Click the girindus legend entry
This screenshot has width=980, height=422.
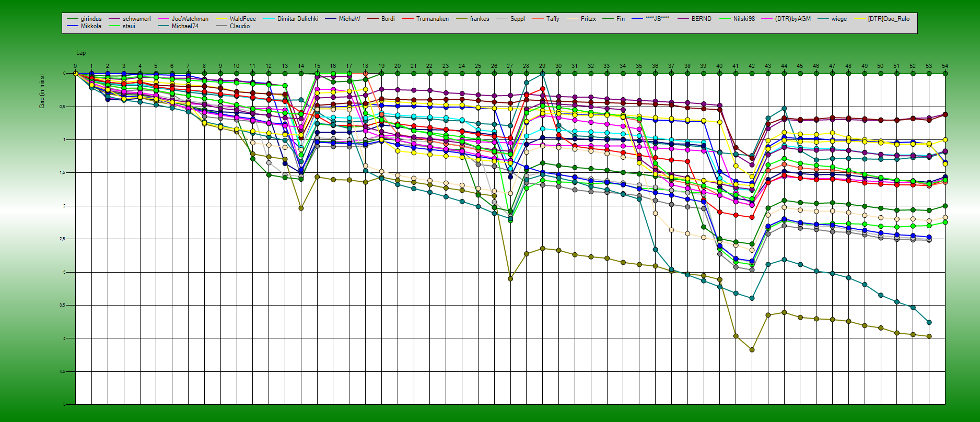point(91,19)
